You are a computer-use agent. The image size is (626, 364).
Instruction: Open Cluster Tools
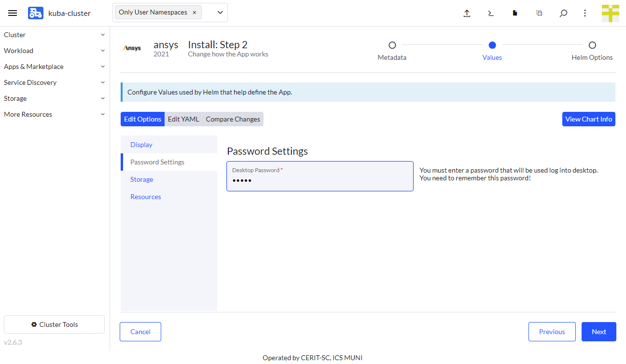(x=54, y=324)
